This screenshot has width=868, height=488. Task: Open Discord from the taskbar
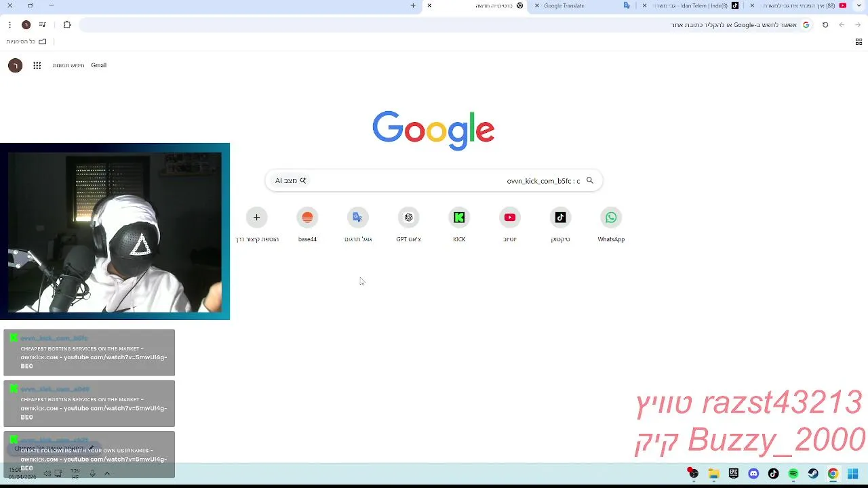753,474
